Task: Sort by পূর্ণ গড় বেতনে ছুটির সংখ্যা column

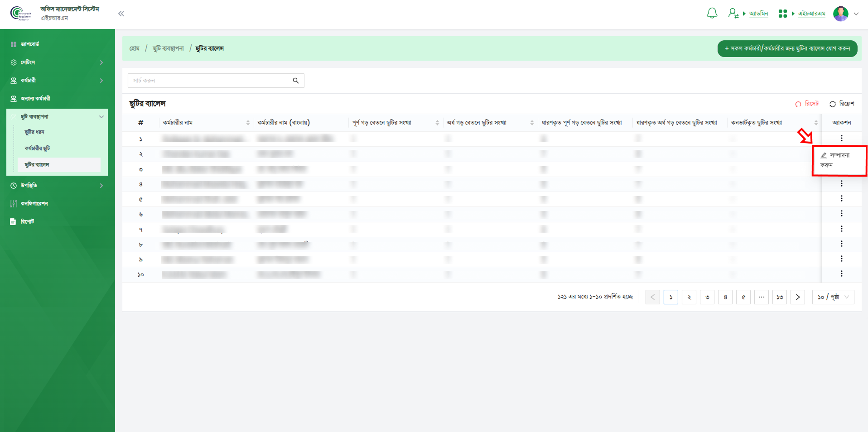Action: 437,123
